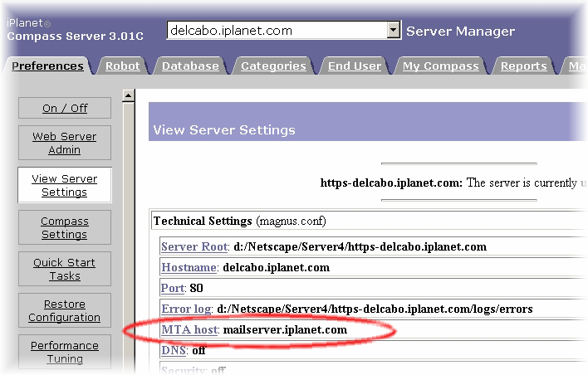The height and width of the screenshot is (375, 588).
Task: Click the sidebar scrollbar up arrow
Action: click(x=128, y=96)
